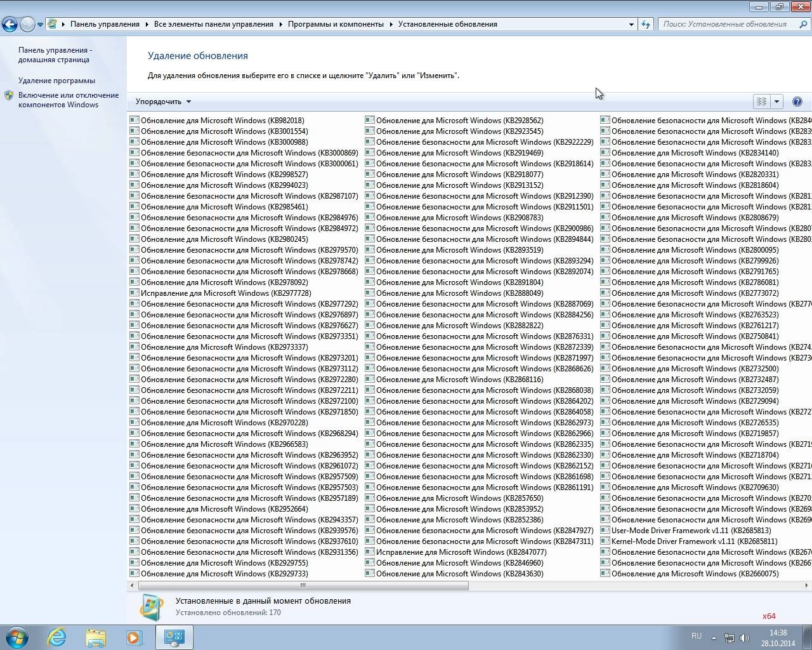Image resolution: width=812 pixels, height=650 pixels.
Task: Open Панель управления - домашняя страница link
Action: [x=55, y=55]
